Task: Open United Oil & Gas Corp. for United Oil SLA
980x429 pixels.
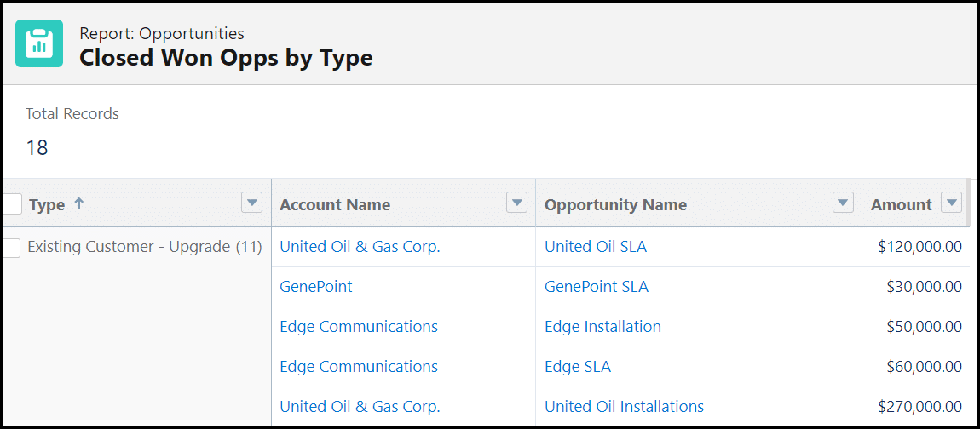Action: (x=360, y=247)
